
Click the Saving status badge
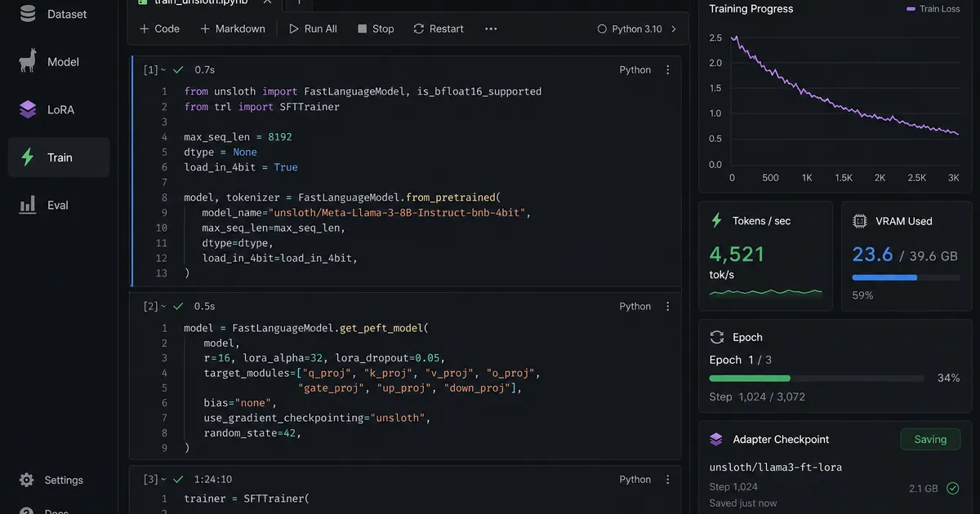pyautogui.click(x=929, y=439)
